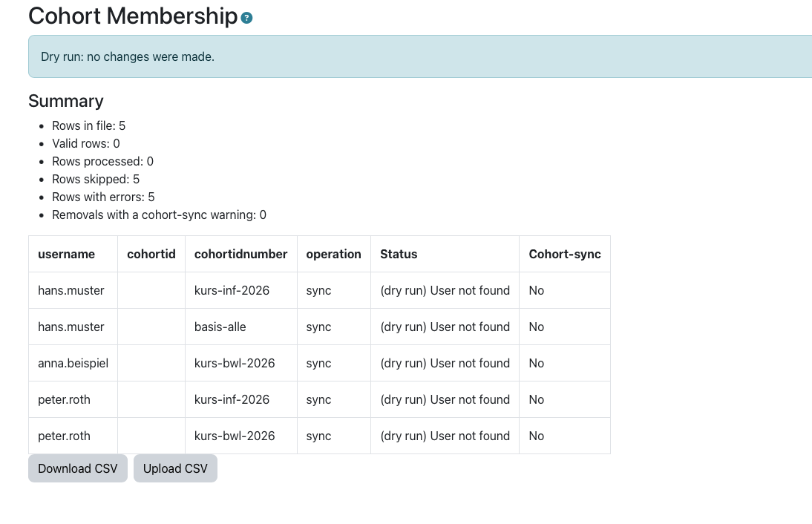This screenshot has height=524, width=812.
Task: Click the Dry run notification banner
Action: (x=420, y=56)
